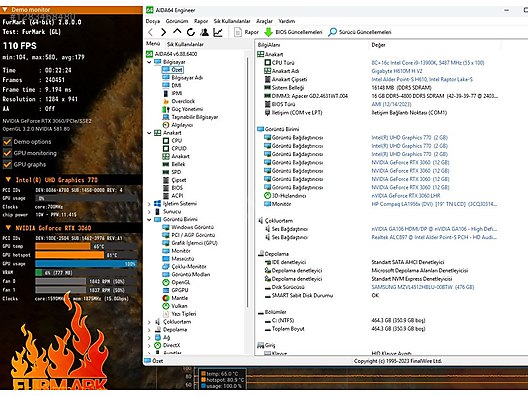Open BIOS Güncellemeleri green arrow button
The width and height of the screenshot is (528, 396).
coord(293,32)
